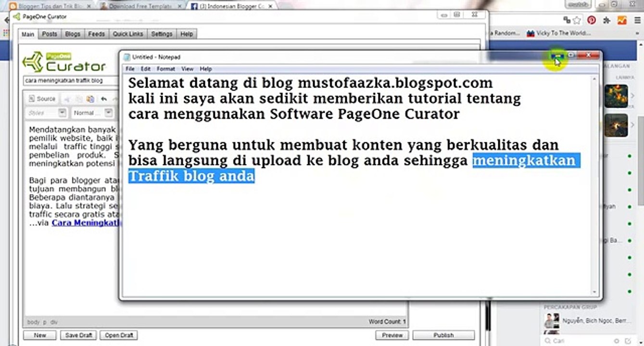Click the PageOne Curator logo
Image resolution: width=644 pixels, height=346 pixels.
pos(64,62)
